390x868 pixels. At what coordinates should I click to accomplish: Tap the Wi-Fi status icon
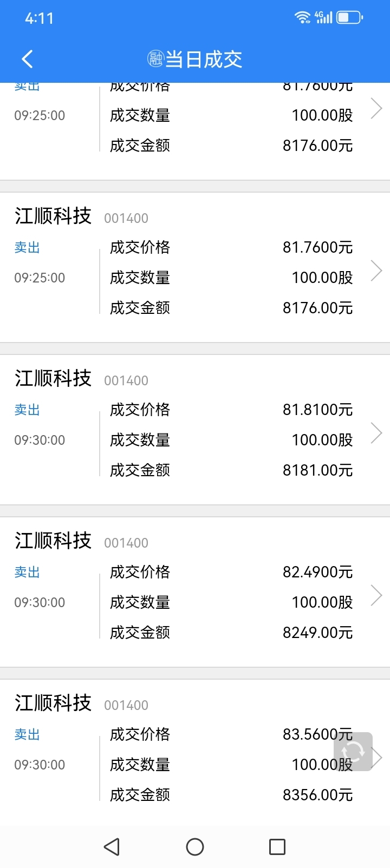[302, 17]
